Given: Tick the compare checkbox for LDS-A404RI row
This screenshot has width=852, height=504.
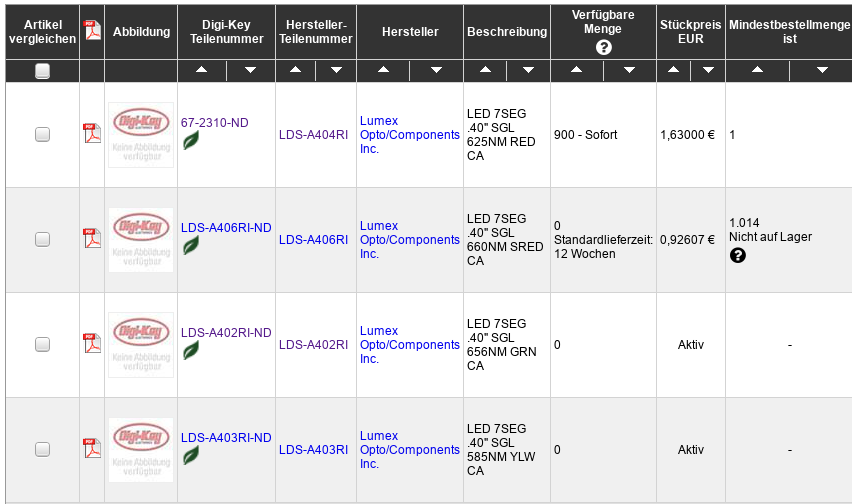Looking at the screenshot, I should (x=42, y=135).
